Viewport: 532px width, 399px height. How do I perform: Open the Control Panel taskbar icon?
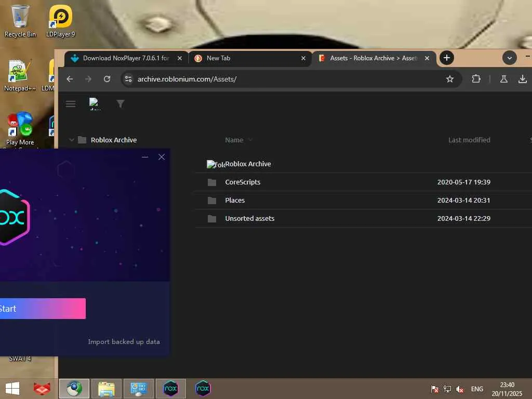138,389
